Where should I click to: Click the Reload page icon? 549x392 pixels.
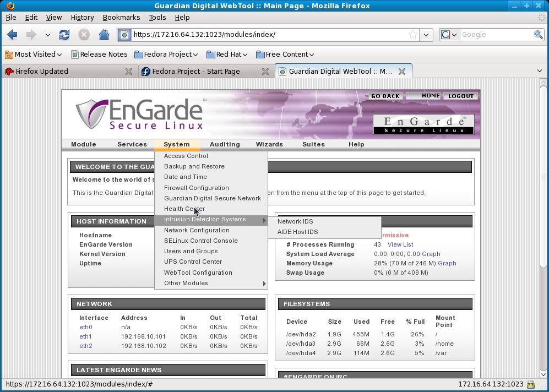pyautogui.click(x=64, y=35)
